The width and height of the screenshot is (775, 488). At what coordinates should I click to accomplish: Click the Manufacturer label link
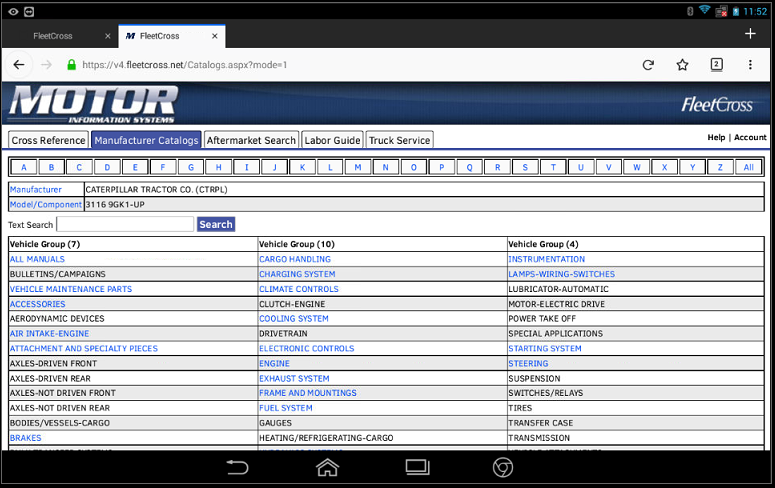(36, 189)
